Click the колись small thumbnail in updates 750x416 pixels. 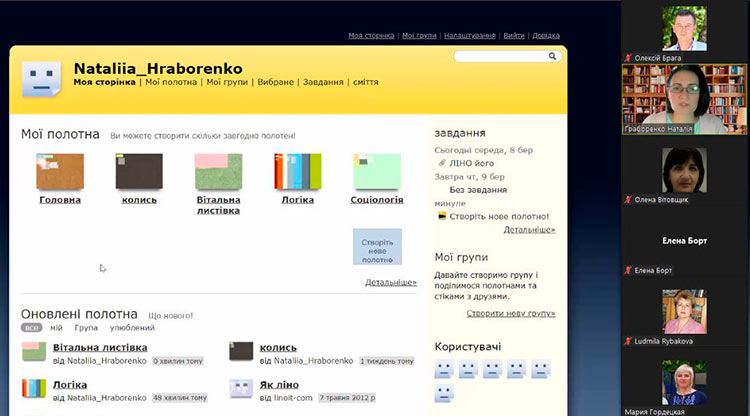point(241,351)
